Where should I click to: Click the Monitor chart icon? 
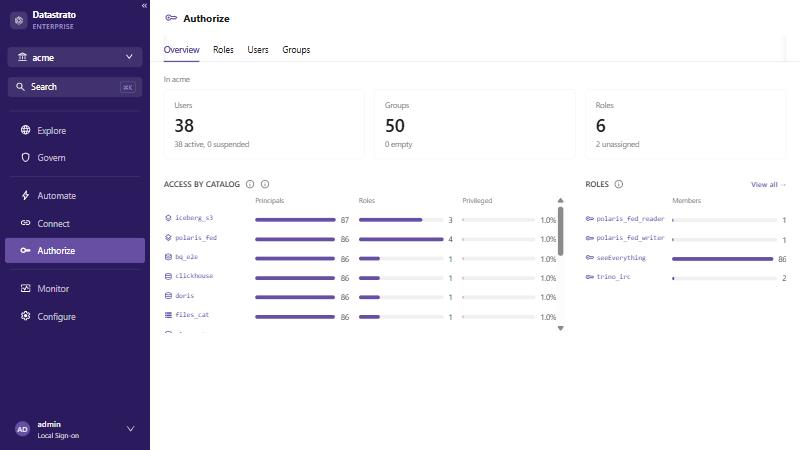pos(26,288)
